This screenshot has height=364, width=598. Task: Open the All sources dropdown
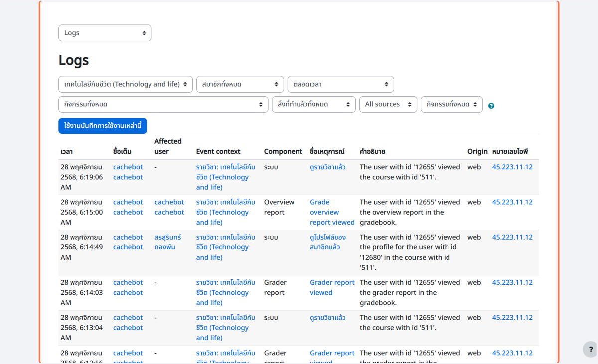click(x=388, y=104)
